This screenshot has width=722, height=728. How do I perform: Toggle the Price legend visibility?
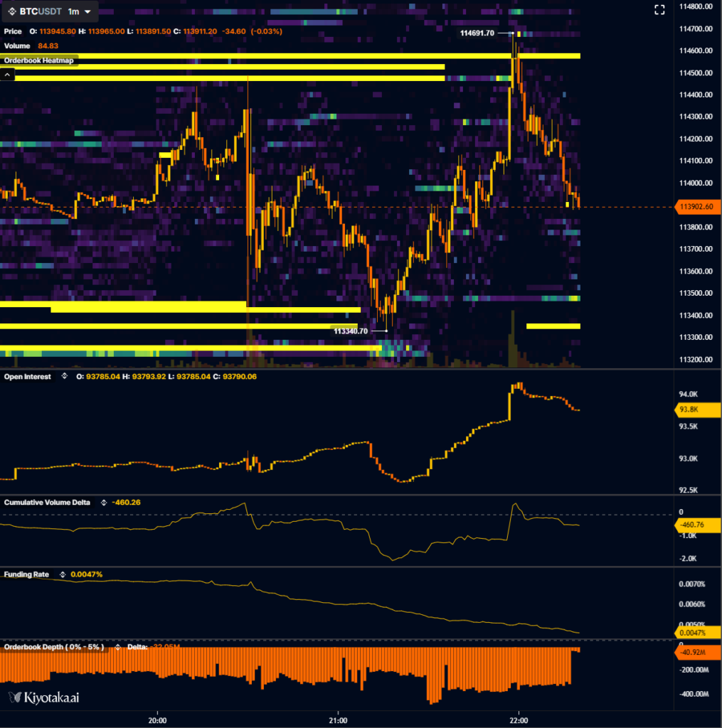point(11,31)
